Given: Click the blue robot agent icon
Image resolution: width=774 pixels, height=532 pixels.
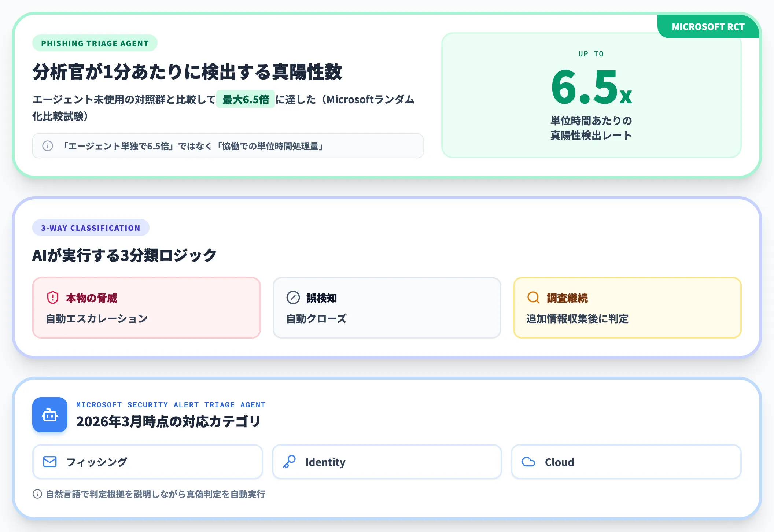Looking at the screenshot, I should [x=50, y=415].
